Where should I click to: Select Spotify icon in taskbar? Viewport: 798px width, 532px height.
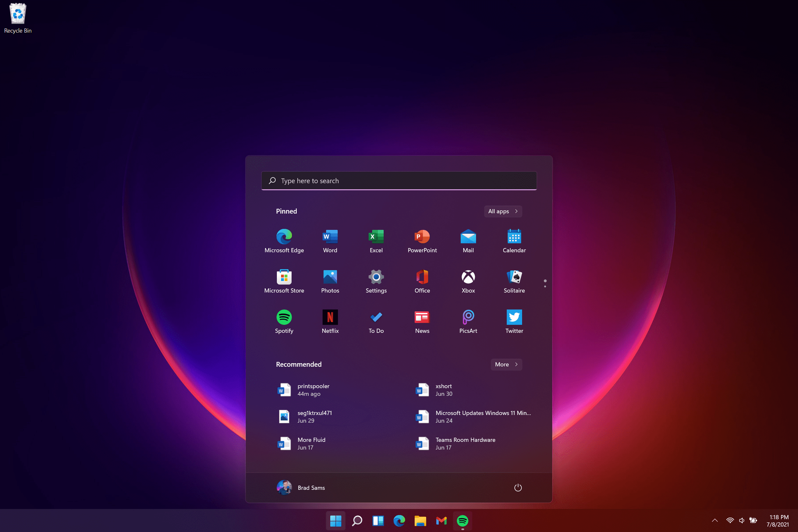pyautogui.click(x=463, y=521)
